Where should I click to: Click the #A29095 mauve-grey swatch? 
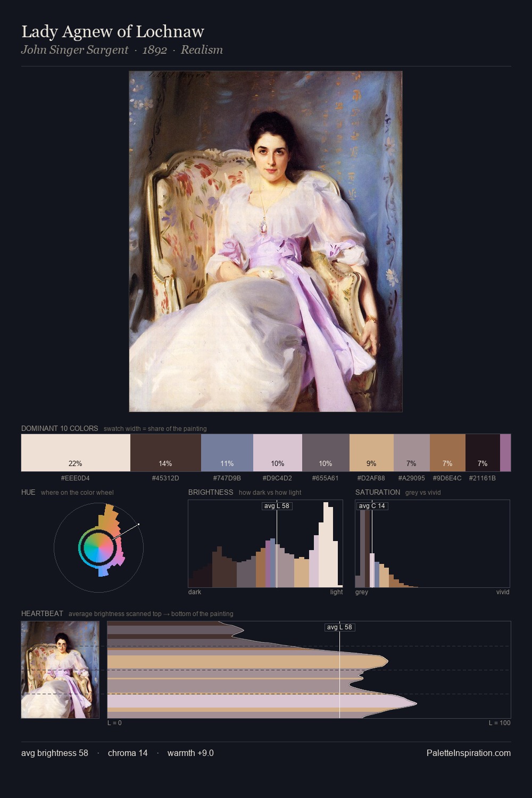412,453
